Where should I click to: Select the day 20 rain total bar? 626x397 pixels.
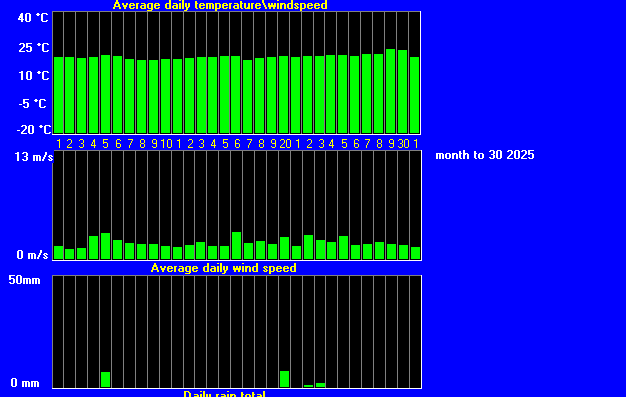(x=284, y=379)
